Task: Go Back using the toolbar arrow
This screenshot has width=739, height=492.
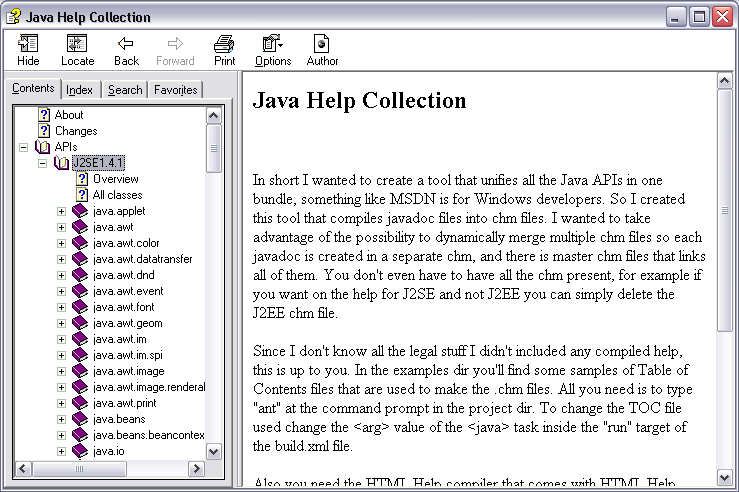Action: (x=126, y=44)
